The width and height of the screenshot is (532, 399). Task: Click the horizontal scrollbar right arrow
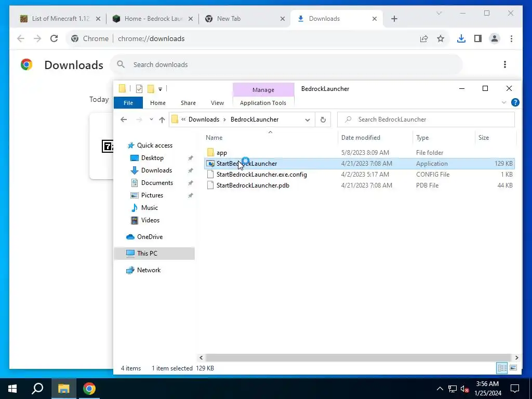516,357
